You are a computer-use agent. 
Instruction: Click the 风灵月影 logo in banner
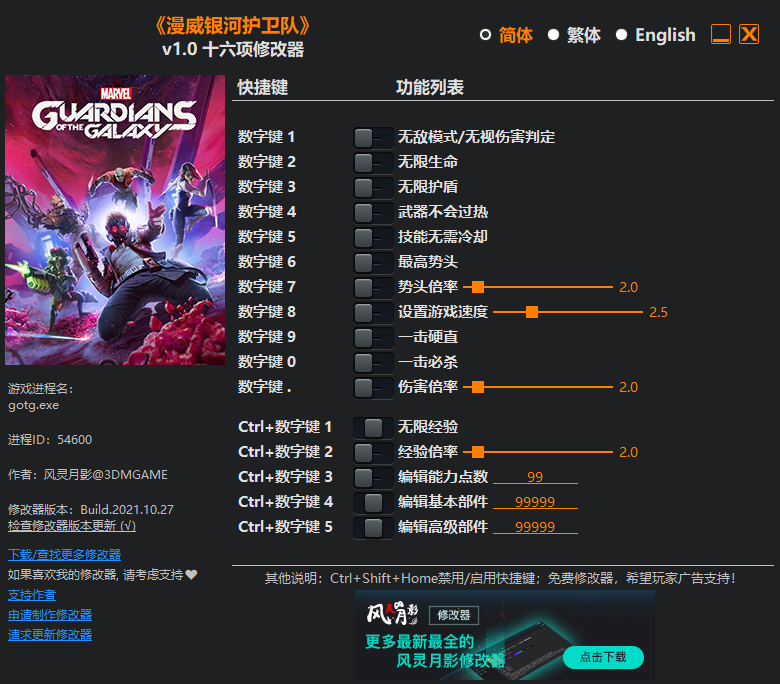pyautogui.click(x=392, y=614)
